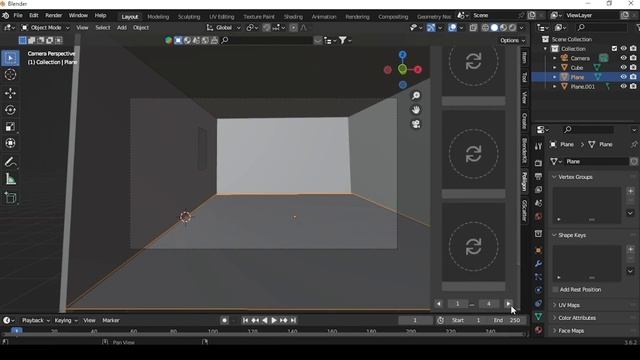Go to next page arrow in asset panel
The height and width of the screenshot is (360, 640).
(x=508, y=304)
